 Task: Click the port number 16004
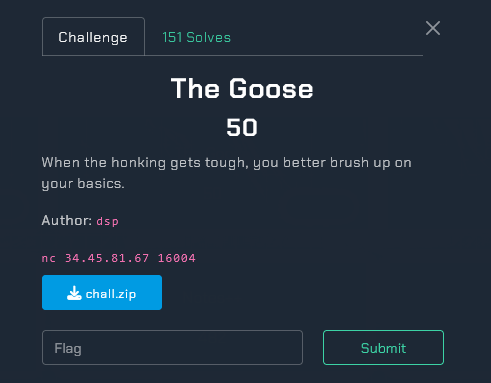click(177, 258)
